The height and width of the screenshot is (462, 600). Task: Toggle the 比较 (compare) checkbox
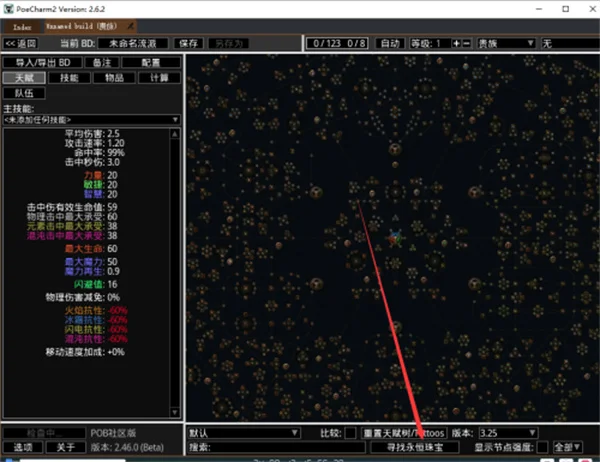click(x=350, y=433)
